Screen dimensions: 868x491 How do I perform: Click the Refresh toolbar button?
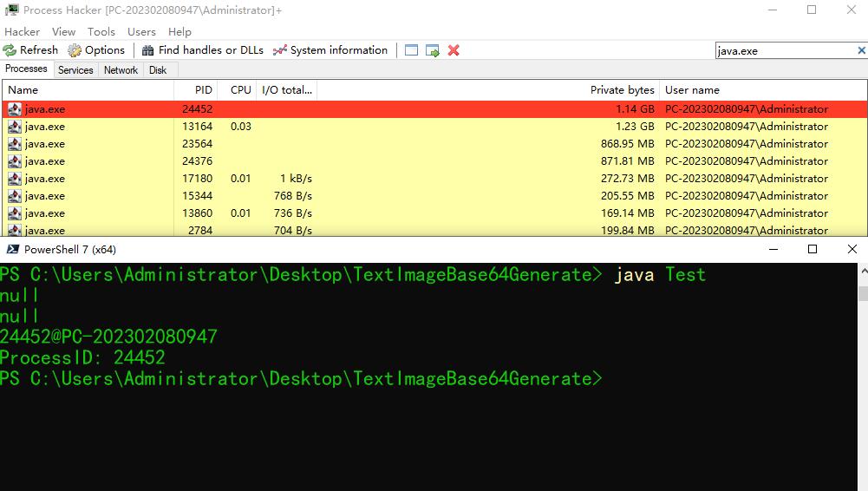[30, 50]
